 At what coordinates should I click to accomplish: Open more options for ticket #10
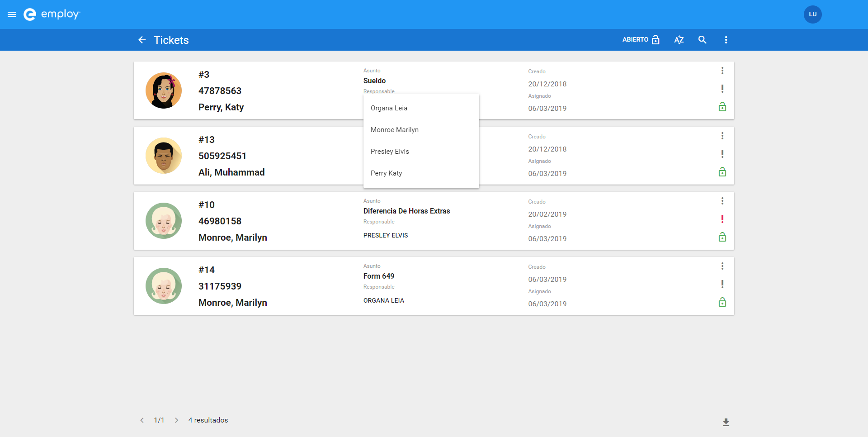[722, 201]
